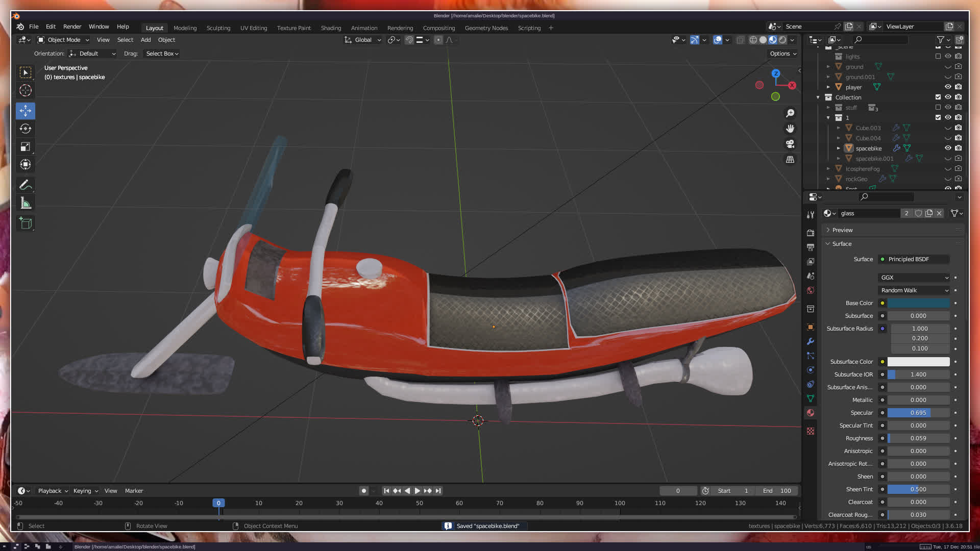The width and height of the screenshot is (980, 551).
Task: Switch to the Shading workspace tab
Action: coord(331,28)
